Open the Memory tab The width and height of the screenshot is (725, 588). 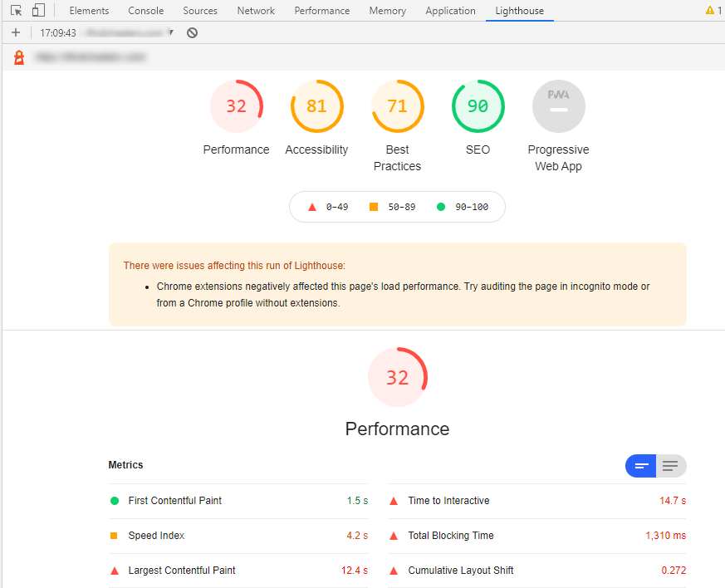tap(388, 11)
